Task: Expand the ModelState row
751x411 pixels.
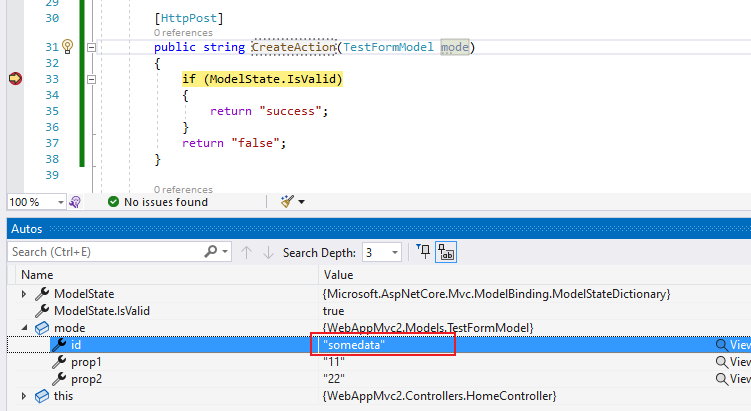Action: coord(23,294)
